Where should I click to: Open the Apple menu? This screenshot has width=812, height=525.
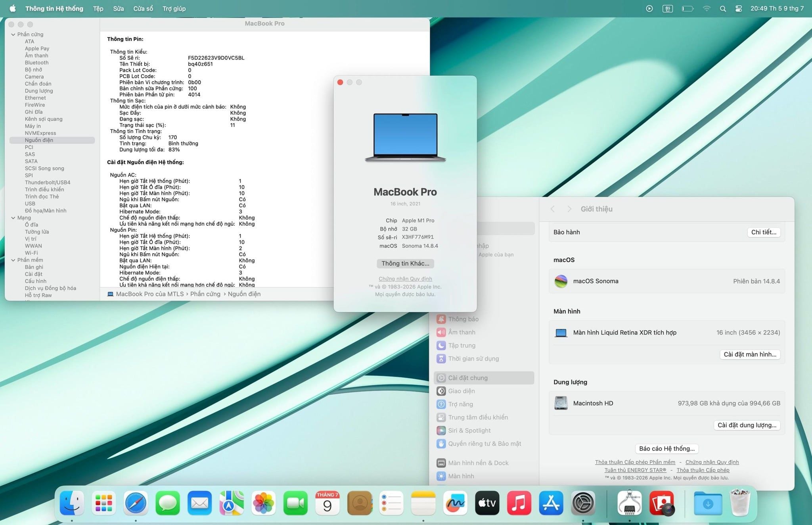13,8
